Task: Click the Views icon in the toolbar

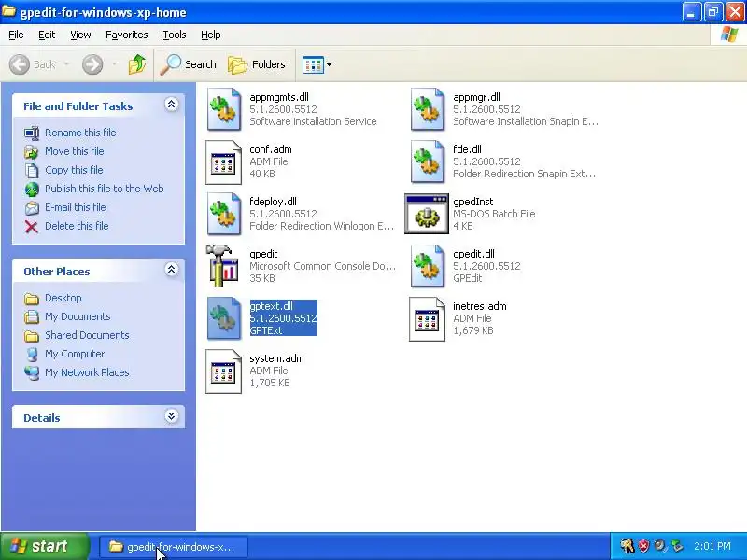Action: click(313, 64)
